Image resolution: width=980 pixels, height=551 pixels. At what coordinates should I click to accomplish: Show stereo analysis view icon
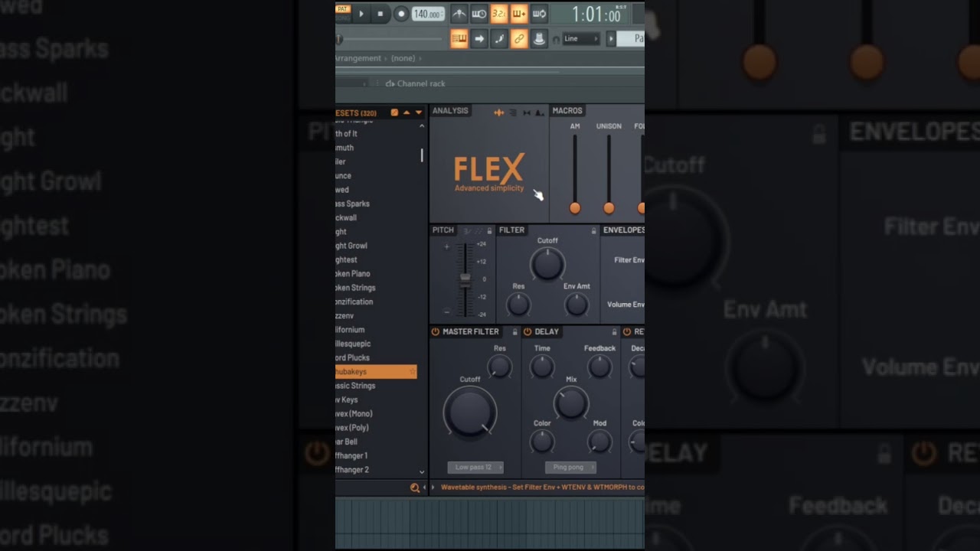tap(527, 112)
